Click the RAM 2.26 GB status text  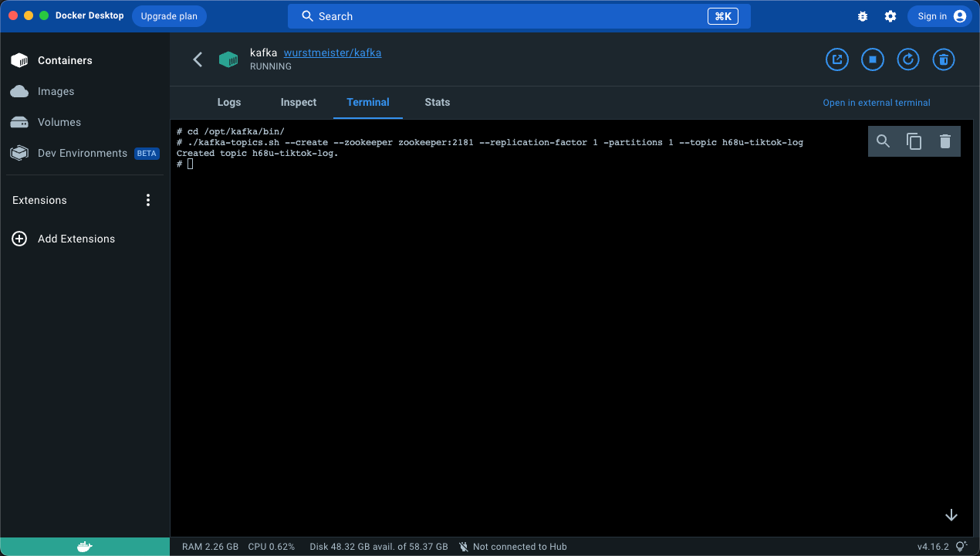(x=210, y=547)
